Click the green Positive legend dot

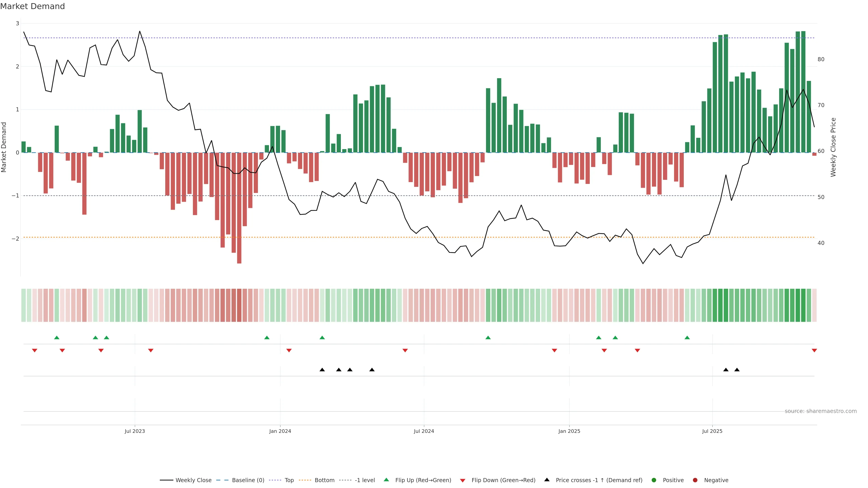[654, 480]
